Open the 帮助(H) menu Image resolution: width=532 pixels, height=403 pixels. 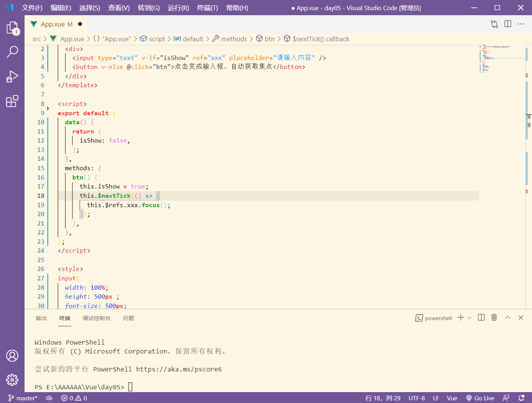coord(237,8)
